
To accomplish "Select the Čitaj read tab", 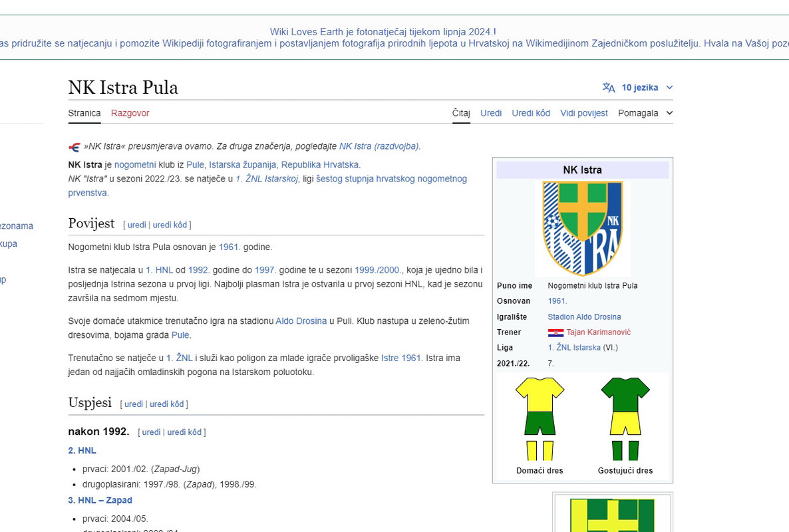I will click(461, 113).
